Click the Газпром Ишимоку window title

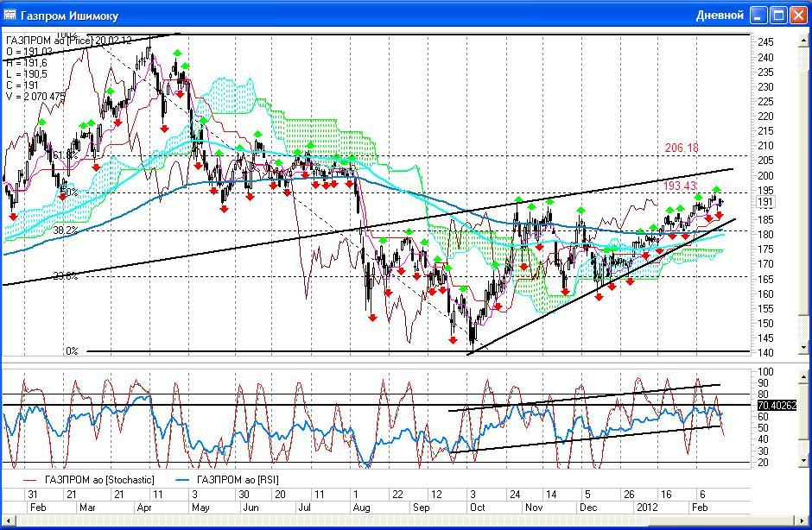coord(69,16)
